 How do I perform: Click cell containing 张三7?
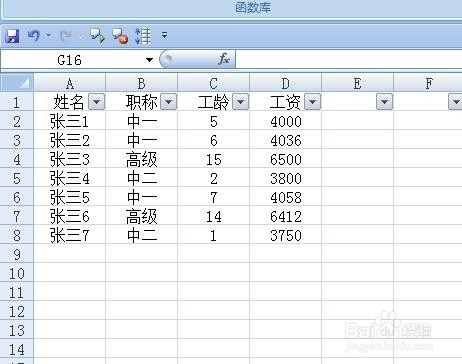click(70, 235)
